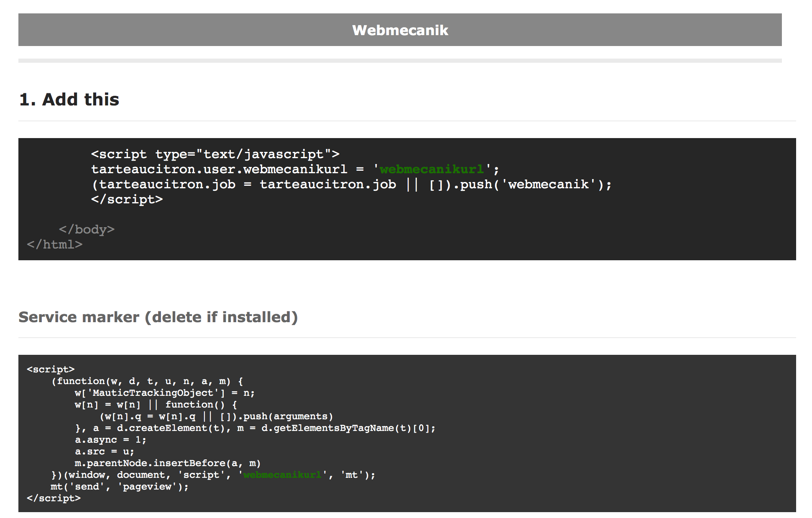Click the m.parentNode.insertBefore(a, m) line
The height and width of the screenshot is (518, 812).
point(168,463)
